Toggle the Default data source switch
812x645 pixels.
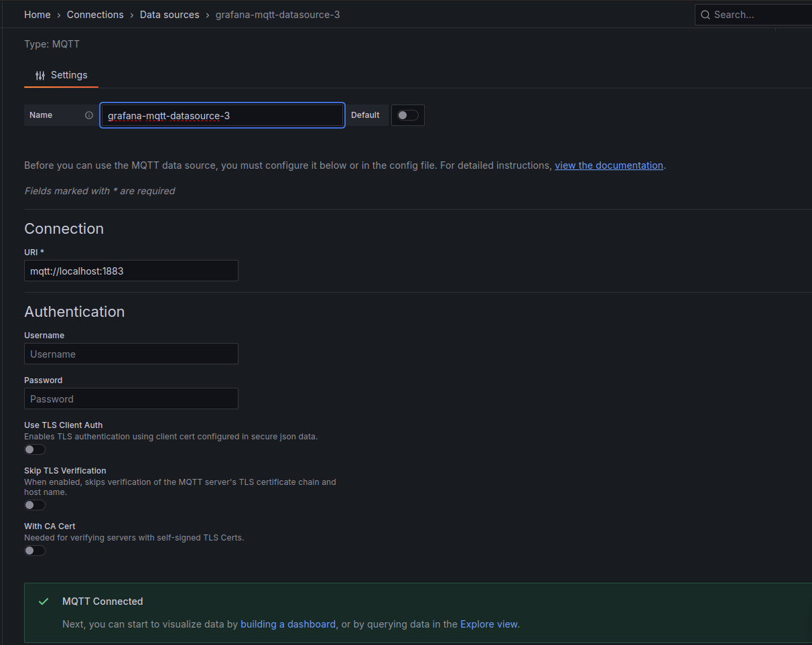click(x=408, y=115)
